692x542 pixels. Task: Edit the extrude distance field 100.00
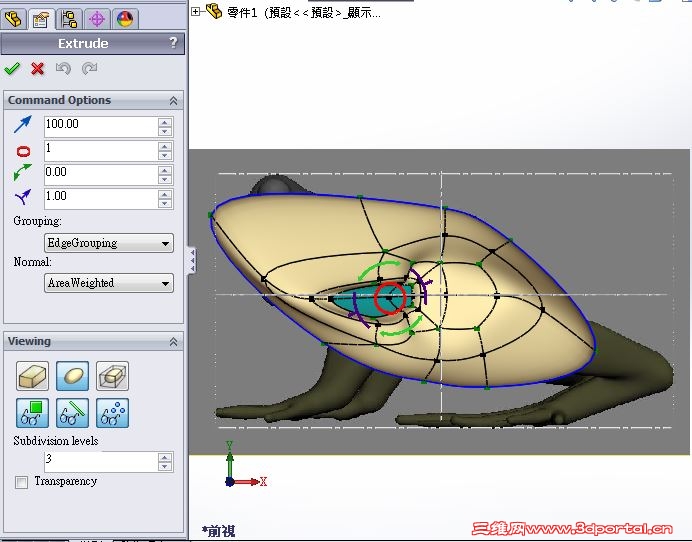coord(101,127)
